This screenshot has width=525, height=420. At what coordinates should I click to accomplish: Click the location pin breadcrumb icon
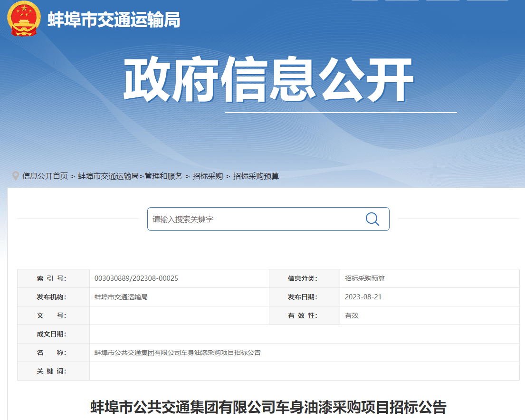click(15, 176)
